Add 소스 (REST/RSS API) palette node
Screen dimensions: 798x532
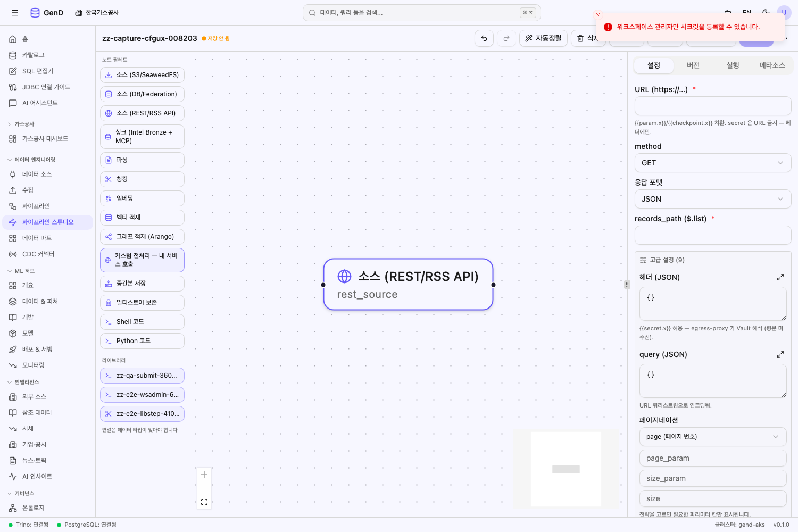coord(142,113)
